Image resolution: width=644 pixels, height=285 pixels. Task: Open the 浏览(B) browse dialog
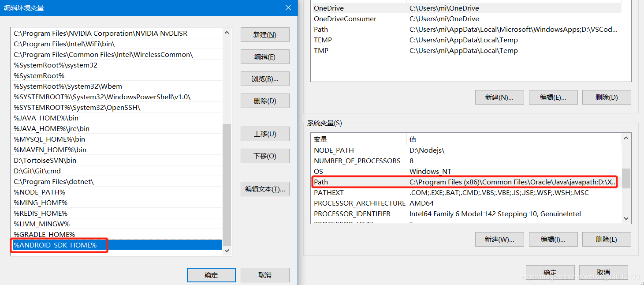click(264, 79)
